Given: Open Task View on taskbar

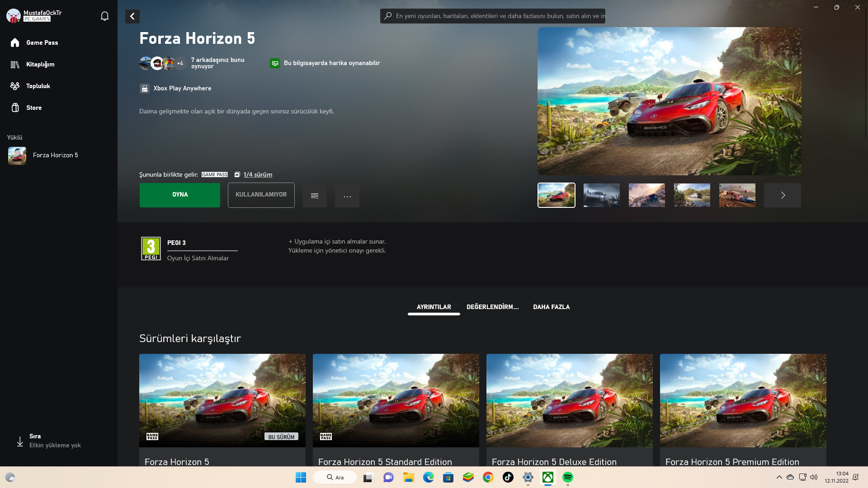Looking at the screenshot, I should tap(368, 478).
